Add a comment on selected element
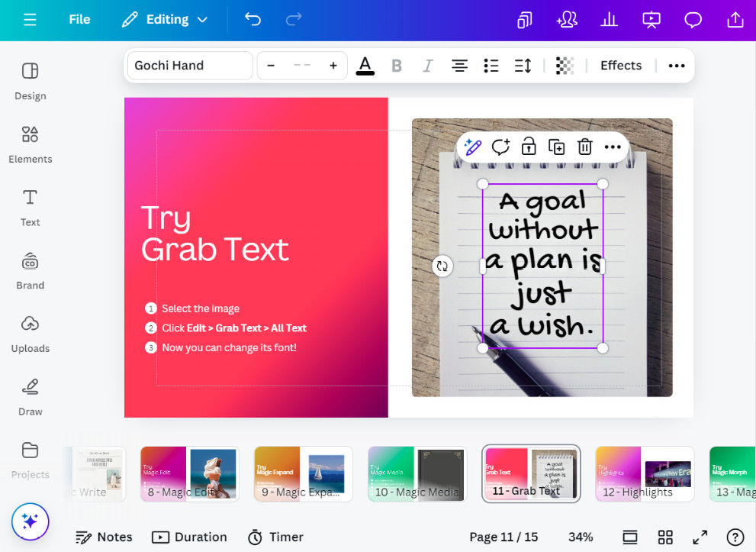Viewport: 756px width, 552px height. pos(500,147)
